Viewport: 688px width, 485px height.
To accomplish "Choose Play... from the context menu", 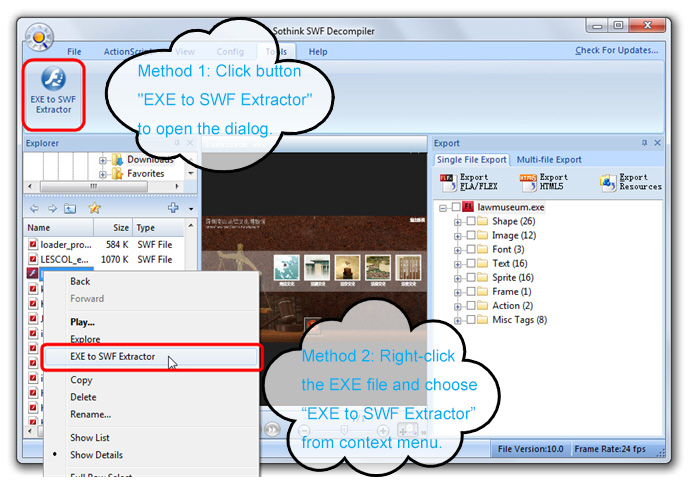I will [82, 322].
